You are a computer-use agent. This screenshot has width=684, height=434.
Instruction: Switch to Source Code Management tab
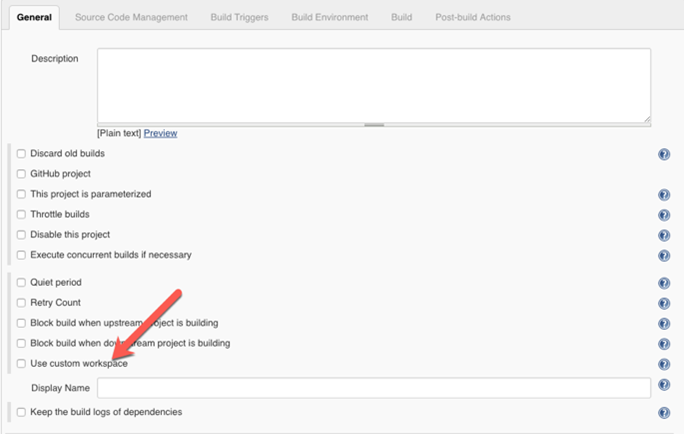130,17
